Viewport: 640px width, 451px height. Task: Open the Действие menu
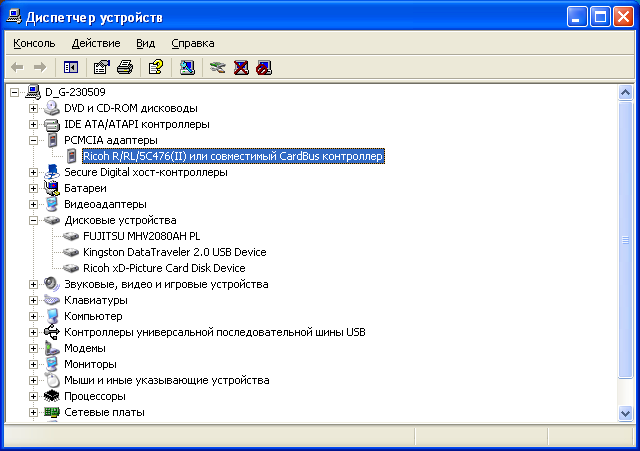(96, 43)
